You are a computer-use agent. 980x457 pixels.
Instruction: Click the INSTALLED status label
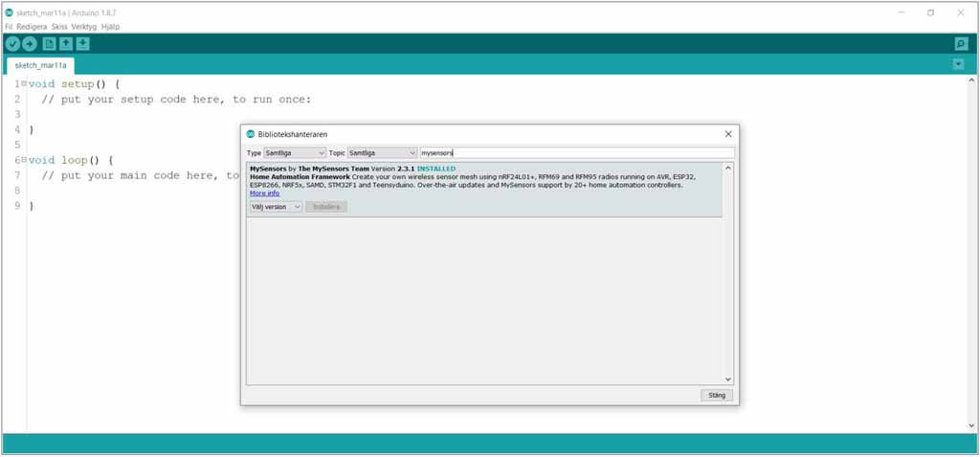coord(436,169)
